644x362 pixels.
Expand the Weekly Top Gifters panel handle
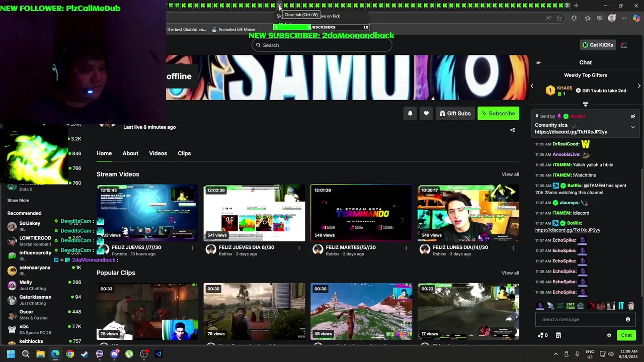[x=585, y=104]
